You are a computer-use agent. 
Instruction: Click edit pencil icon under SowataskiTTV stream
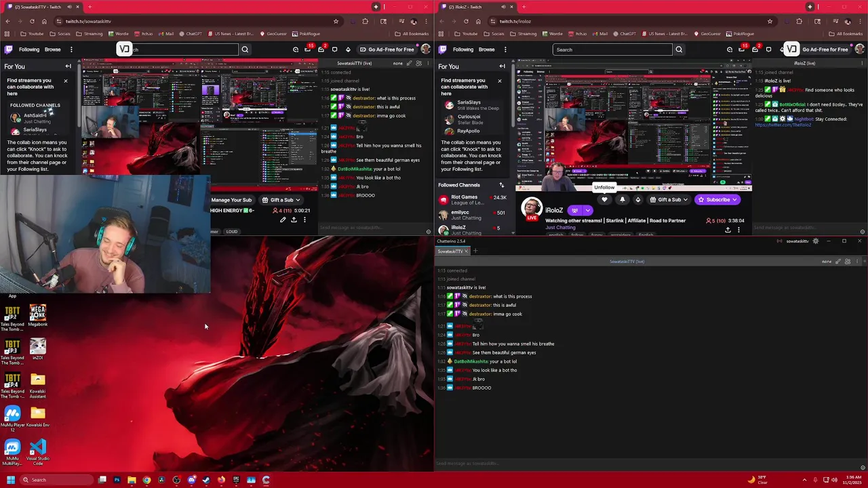(283, 220)
